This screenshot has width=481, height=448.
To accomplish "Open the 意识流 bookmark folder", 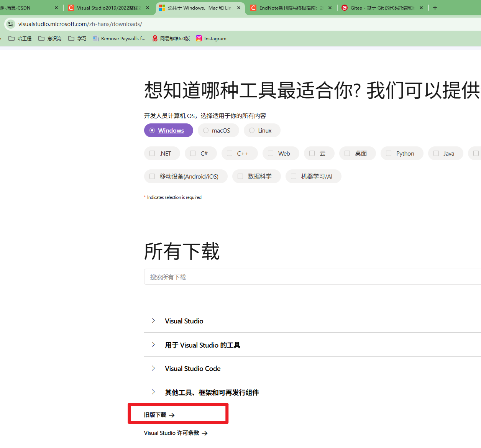I will click(x=50, y=38).
